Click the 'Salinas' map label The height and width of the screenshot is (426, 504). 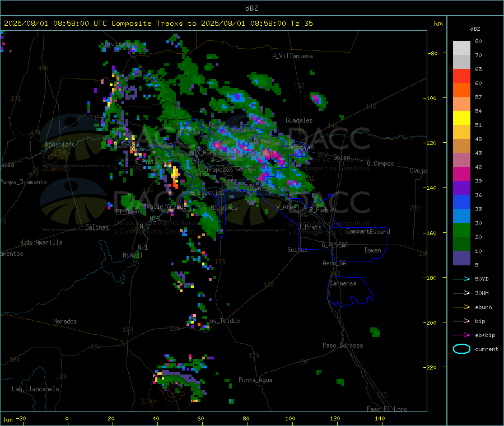pos(97,227)
